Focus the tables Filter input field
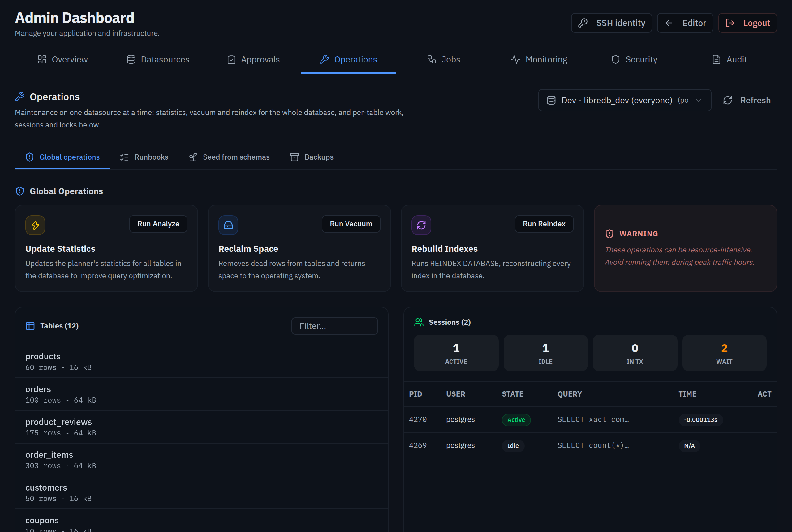This screenshot has width=792, height=532. (334, 326)
